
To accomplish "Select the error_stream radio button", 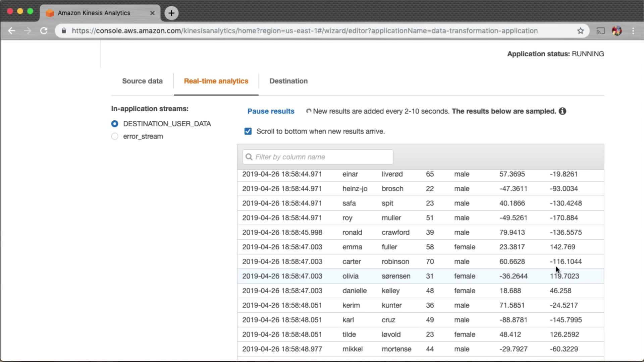I will [x=115, y=136].
